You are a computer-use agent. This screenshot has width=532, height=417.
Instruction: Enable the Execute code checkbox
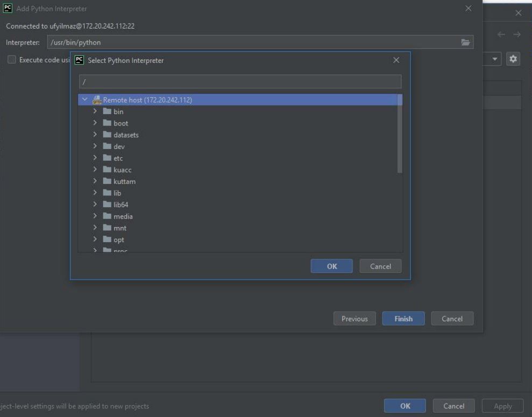[11, 60]
